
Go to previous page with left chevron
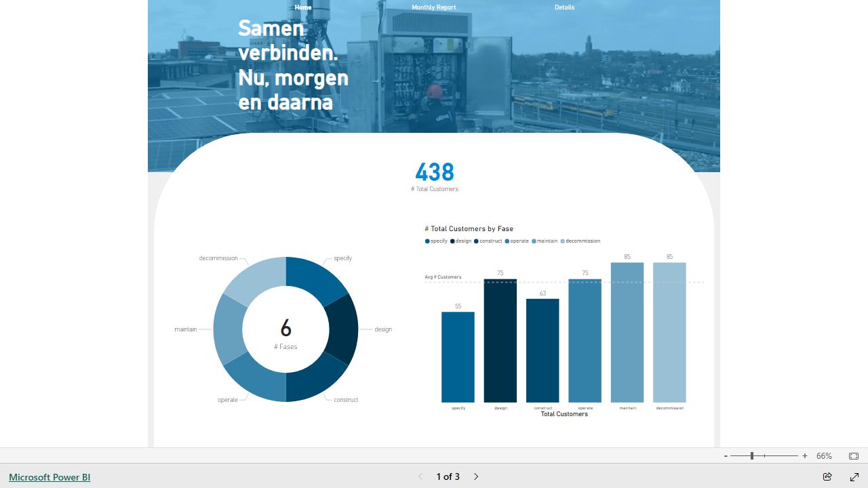420,476
